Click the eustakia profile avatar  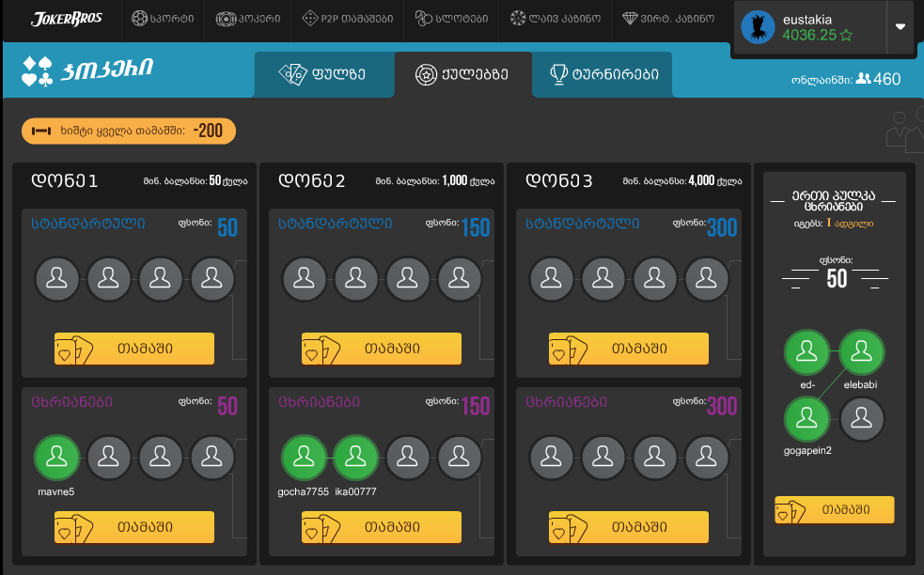[758, 27]
